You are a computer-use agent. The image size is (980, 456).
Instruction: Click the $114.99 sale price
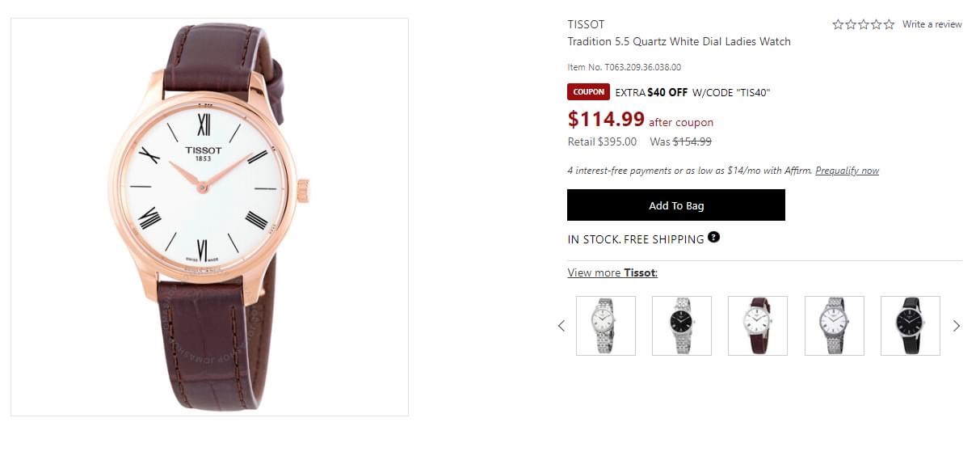coord(606,120)
